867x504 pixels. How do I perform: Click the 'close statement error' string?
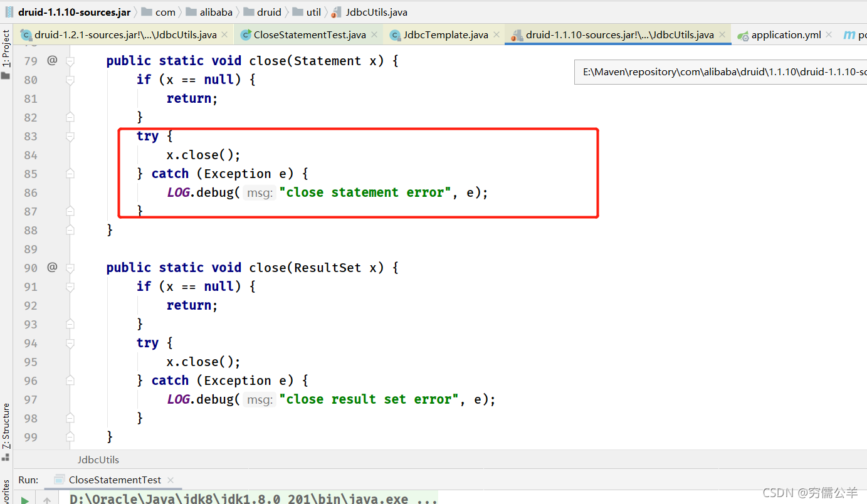click(365, 192)
